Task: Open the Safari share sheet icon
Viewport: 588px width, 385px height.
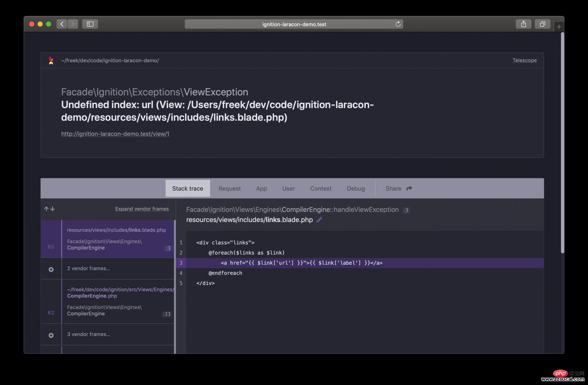Action: [x=524, y=24]
